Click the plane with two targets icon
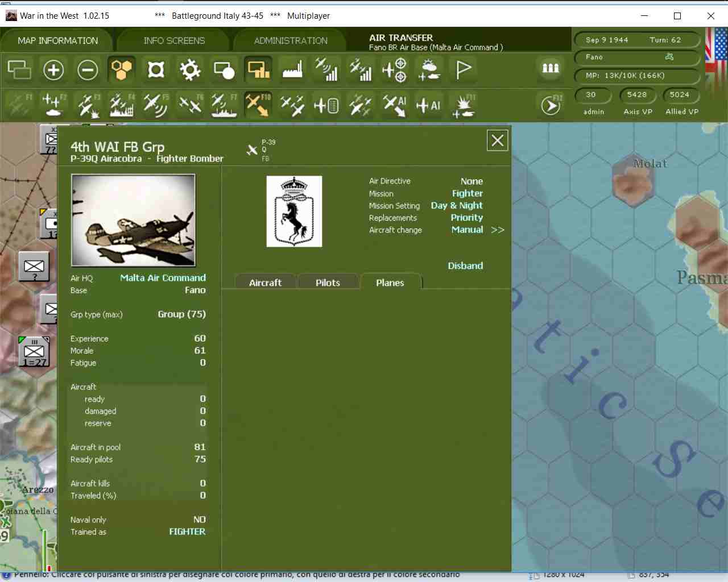728x582 pixels. tap(395, 70)
